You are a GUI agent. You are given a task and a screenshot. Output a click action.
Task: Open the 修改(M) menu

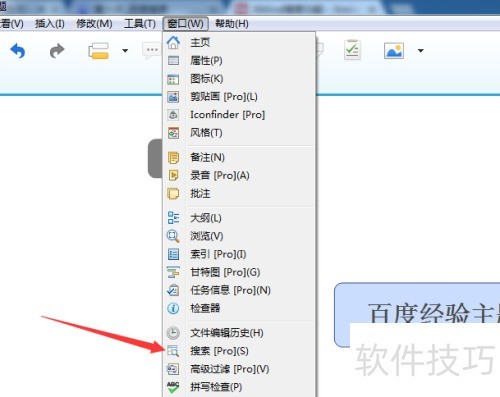click(94, 24)
